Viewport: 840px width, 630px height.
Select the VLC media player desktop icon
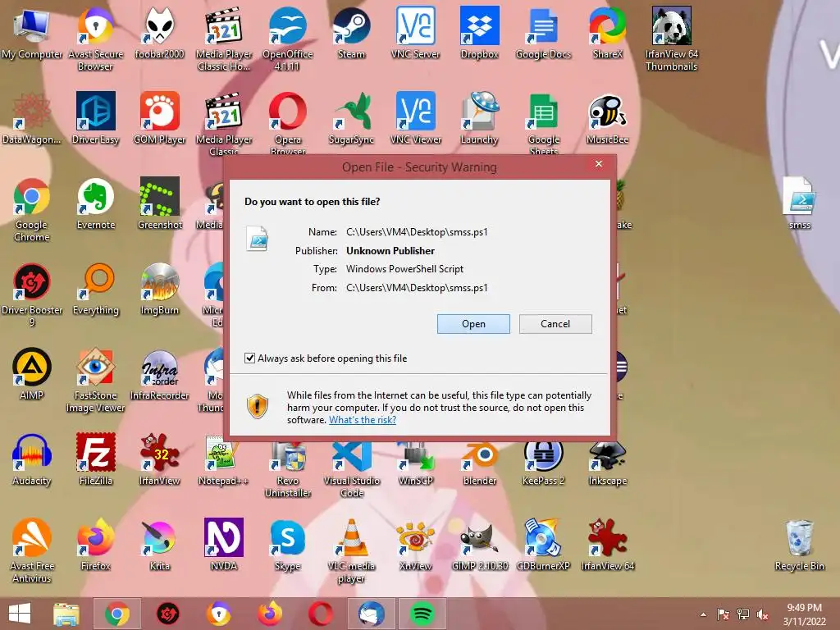(x=351, y=550)
